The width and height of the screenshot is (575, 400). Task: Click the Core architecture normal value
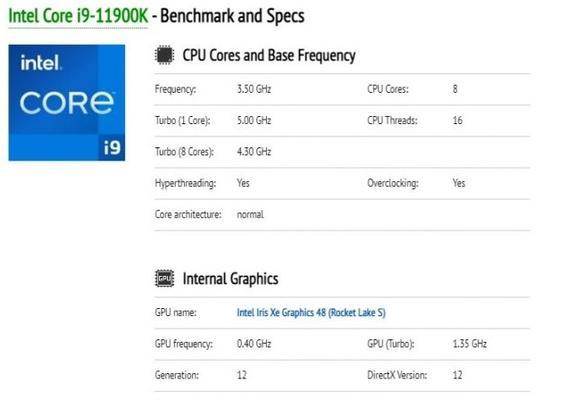[x=250, y=214]
